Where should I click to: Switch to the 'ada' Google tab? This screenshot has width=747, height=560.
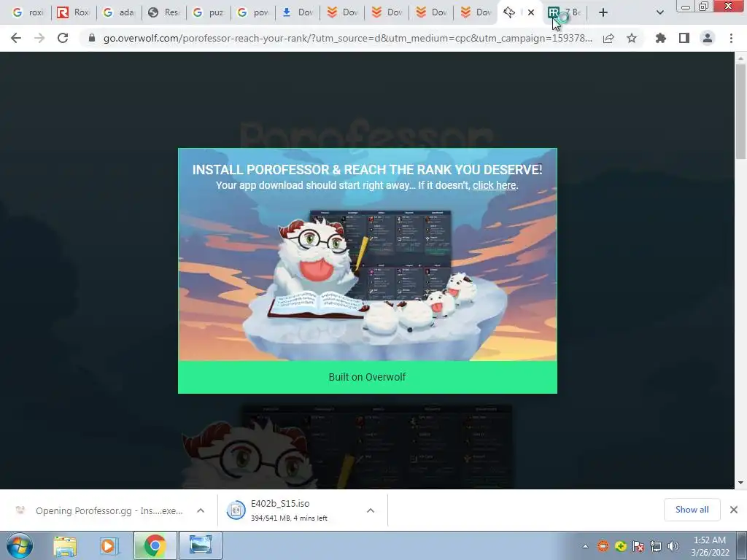(118, 12)
